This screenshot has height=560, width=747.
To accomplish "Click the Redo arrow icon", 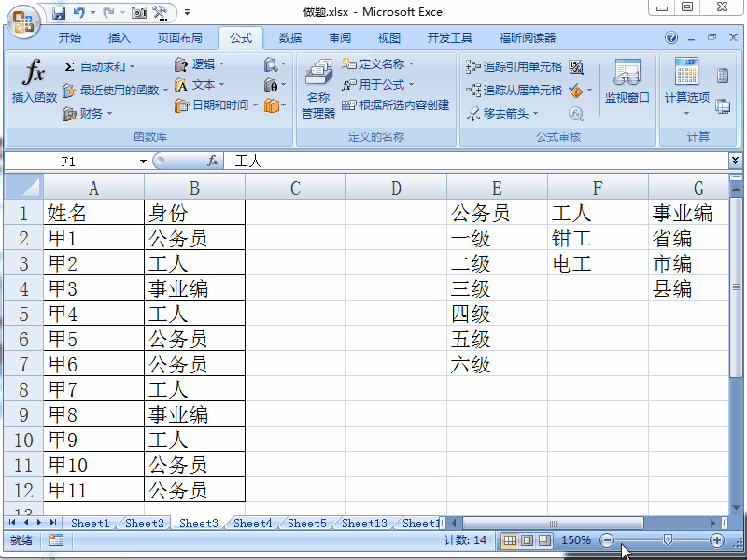I will [x=108, y=12].
